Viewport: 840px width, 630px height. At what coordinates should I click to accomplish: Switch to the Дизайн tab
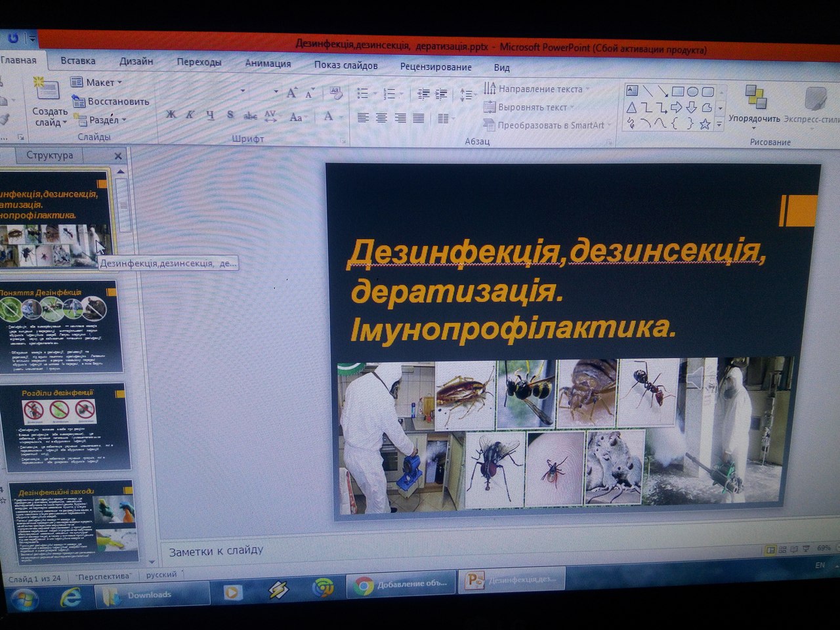click(136, 62)
